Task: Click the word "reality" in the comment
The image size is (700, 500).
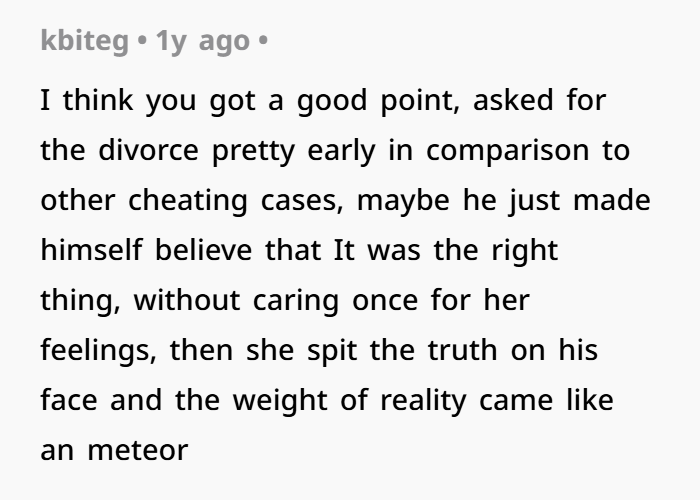Action: (424, 401)
